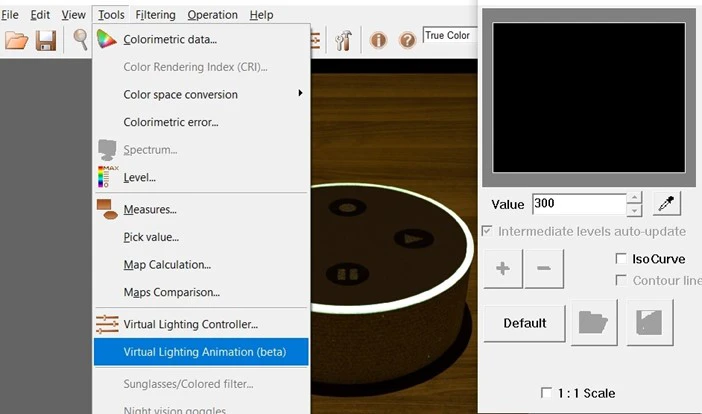
Task: Increase Value with the up spinner arrow
Action: pyautogui.click(x=634, y=198)
